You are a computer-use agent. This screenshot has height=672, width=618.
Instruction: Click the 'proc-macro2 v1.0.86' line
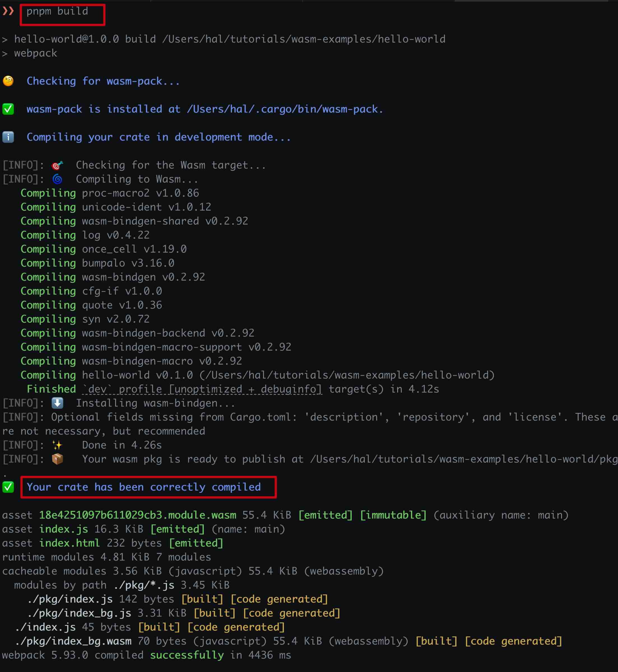pyautogui.click(x=110, y=193)
